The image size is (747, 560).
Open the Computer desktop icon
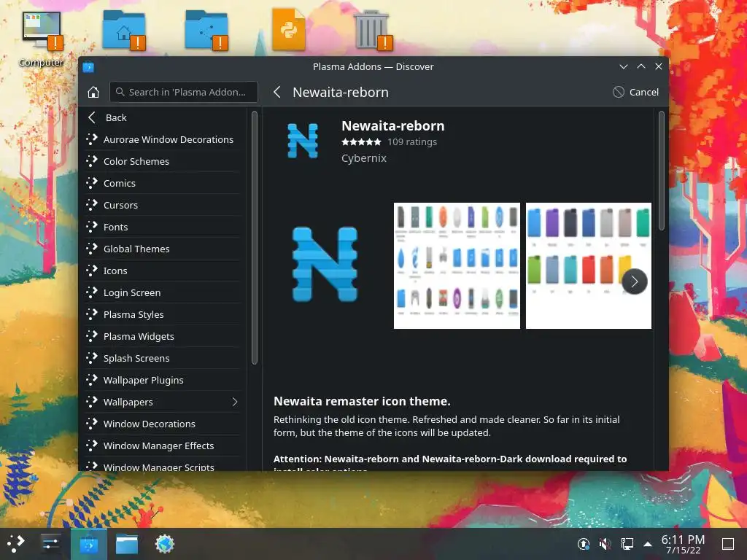pyautogui.click(x=42, y=39)
